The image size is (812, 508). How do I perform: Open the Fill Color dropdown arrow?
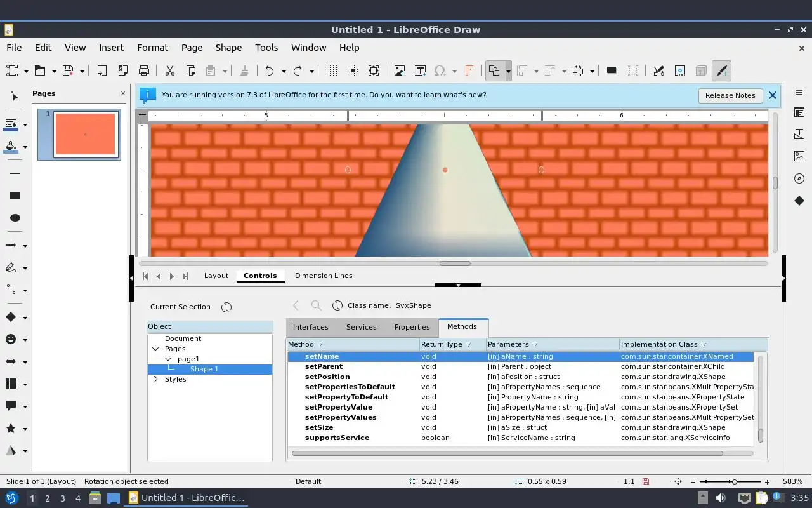coord(25,147)
